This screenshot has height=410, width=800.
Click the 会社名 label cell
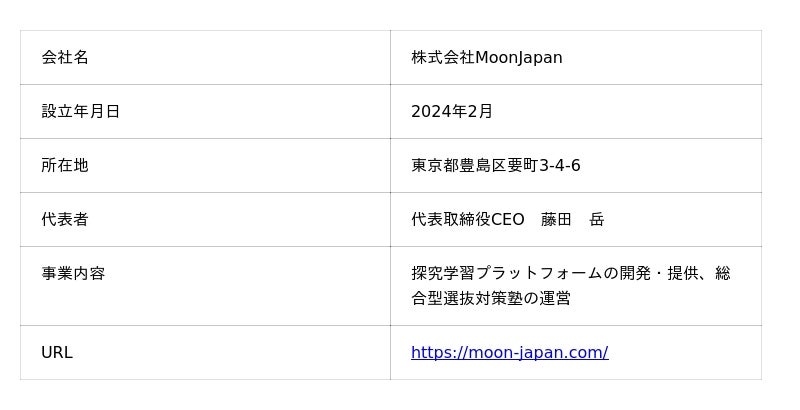coord(65,57)
